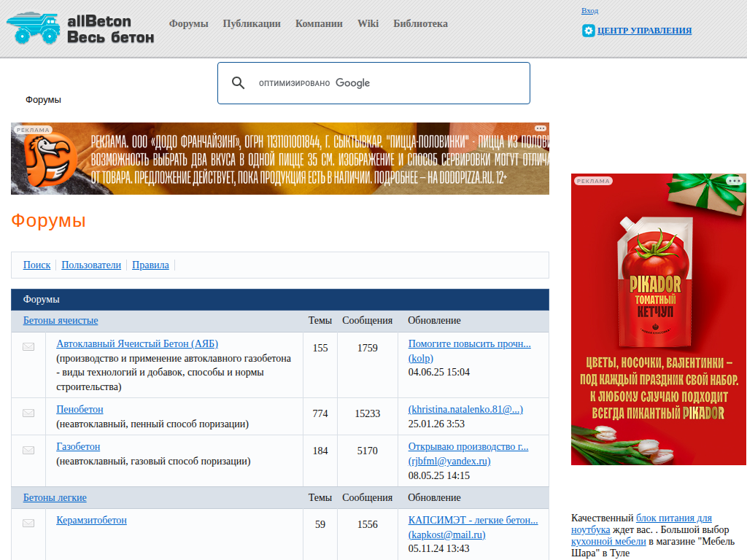Click envelope icon next to Автоклавный Ячеистый Бетон
The height and width of the screenshot is (560, 747).
coord(28,347)
